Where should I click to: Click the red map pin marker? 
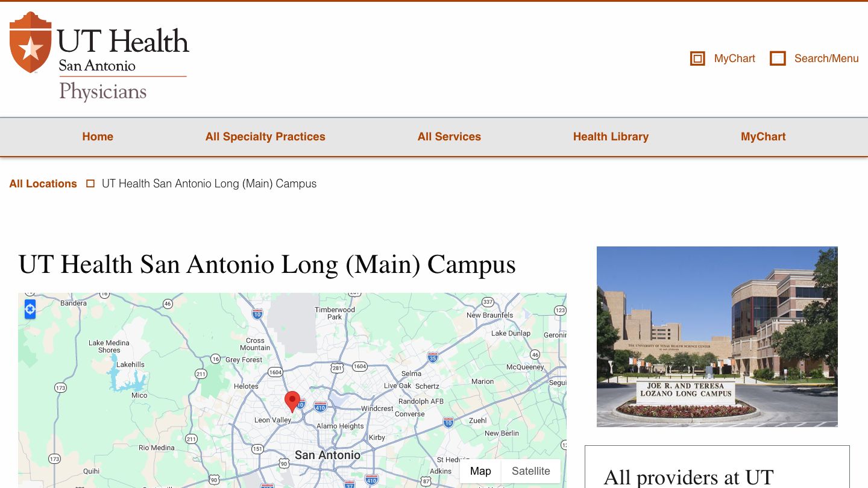point(292,401)
